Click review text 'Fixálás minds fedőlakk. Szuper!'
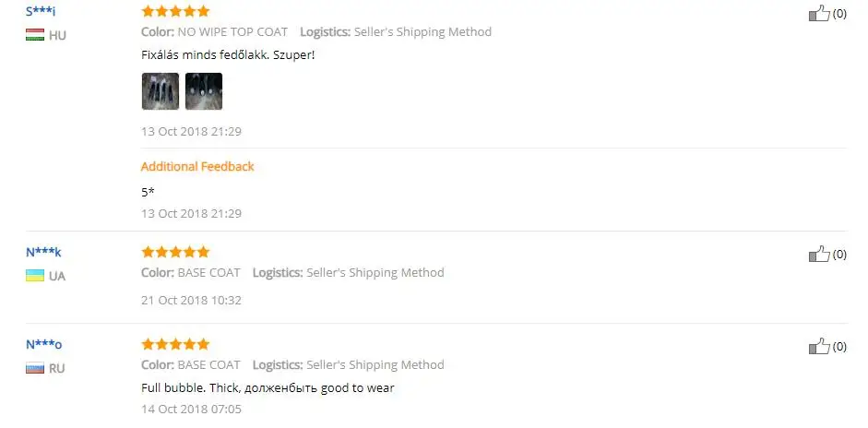868x428 pixels. (x=228, y=55)
